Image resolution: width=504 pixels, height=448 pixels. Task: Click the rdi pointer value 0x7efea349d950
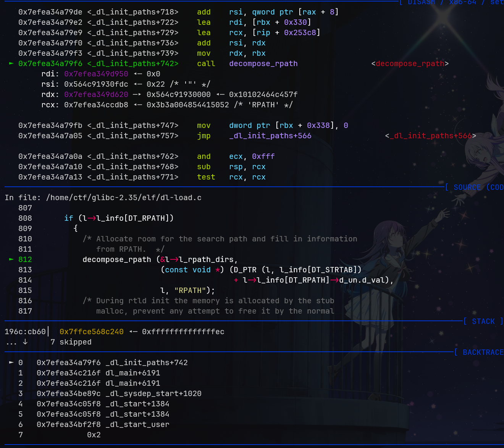pos(96,74)
